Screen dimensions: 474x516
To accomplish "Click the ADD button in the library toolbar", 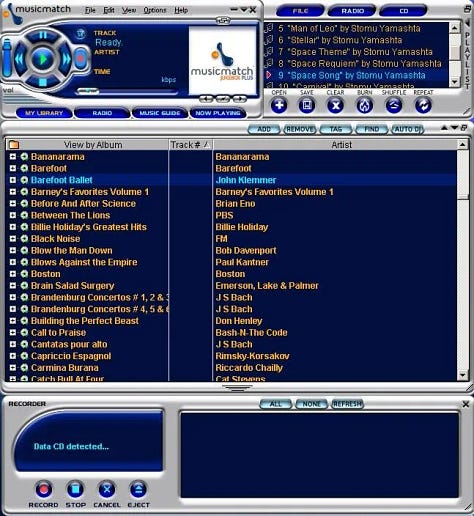I will click(264, 129).
